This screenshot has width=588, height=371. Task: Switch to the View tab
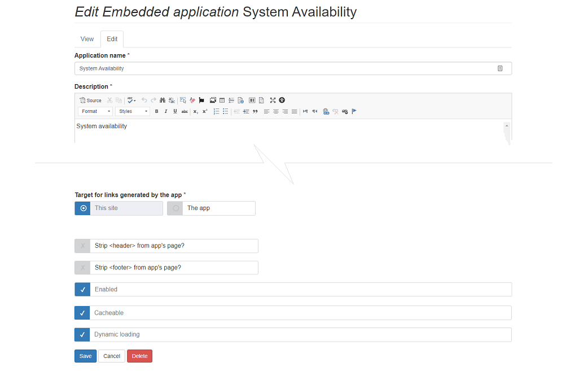tap(87, 39)
